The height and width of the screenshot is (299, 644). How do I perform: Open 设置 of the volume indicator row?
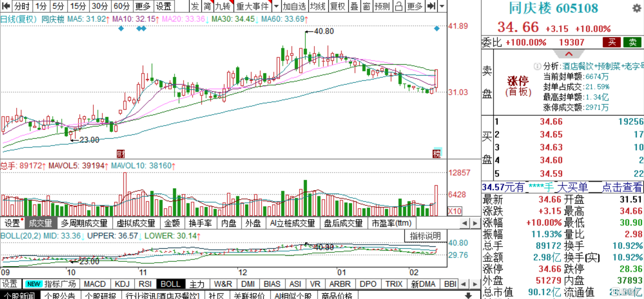12,223
